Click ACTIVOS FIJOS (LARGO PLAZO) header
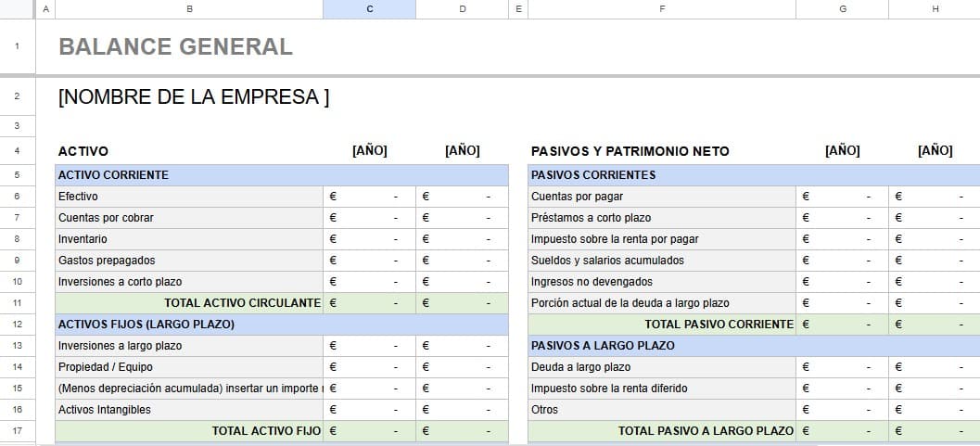Viewport: 980px width, 446px height. click(282, 325)
